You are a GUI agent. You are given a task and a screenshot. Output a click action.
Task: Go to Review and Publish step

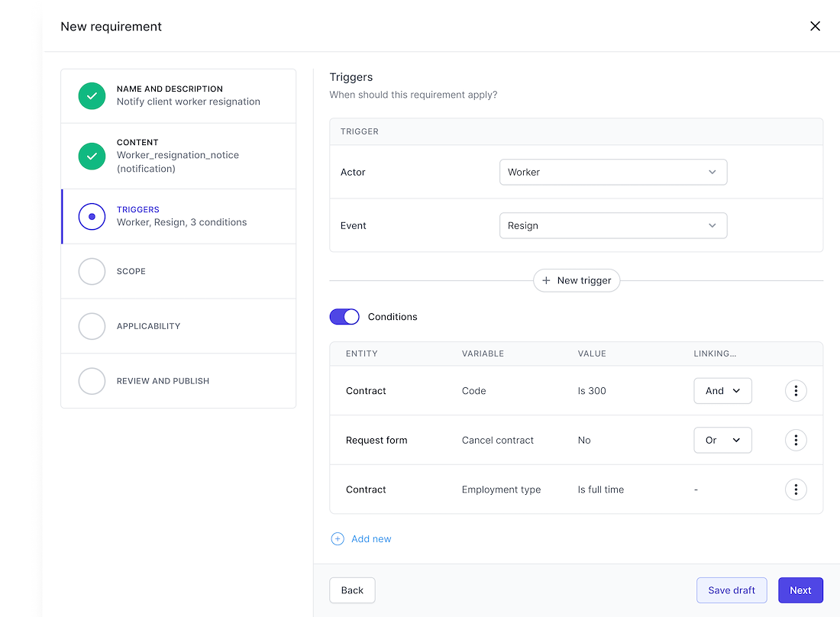point(179,381)
